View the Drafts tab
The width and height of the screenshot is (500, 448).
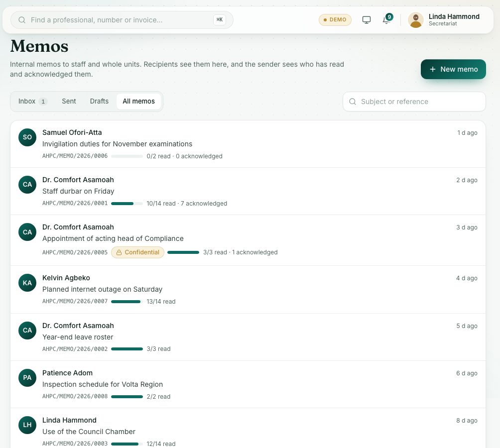[x=99, y=102]
